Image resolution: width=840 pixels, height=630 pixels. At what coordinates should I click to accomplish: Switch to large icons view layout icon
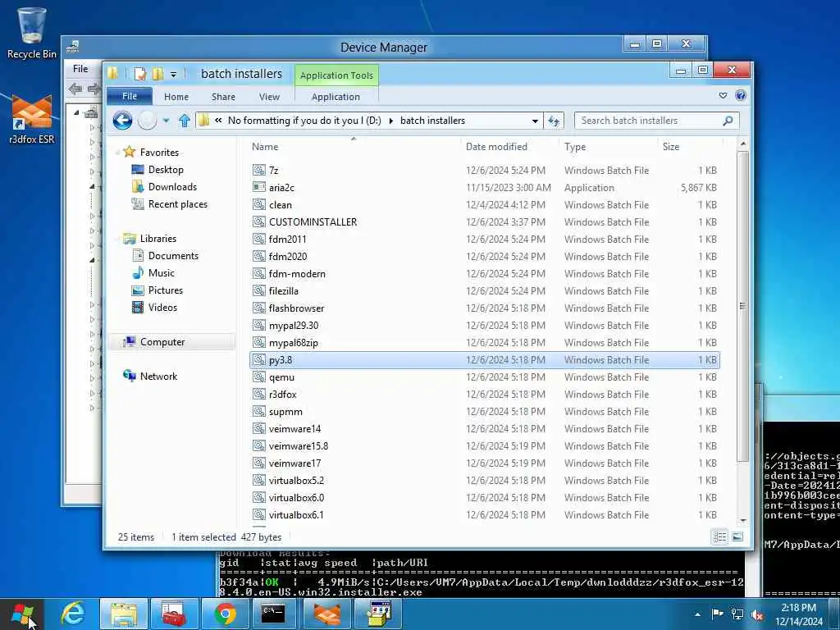pos(737,536)
